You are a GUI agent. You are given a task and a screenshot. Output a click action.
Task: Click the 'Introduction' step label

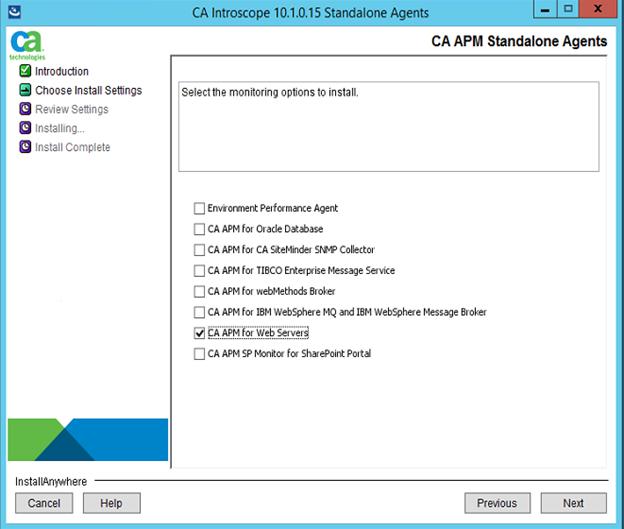tap(62, 71)
